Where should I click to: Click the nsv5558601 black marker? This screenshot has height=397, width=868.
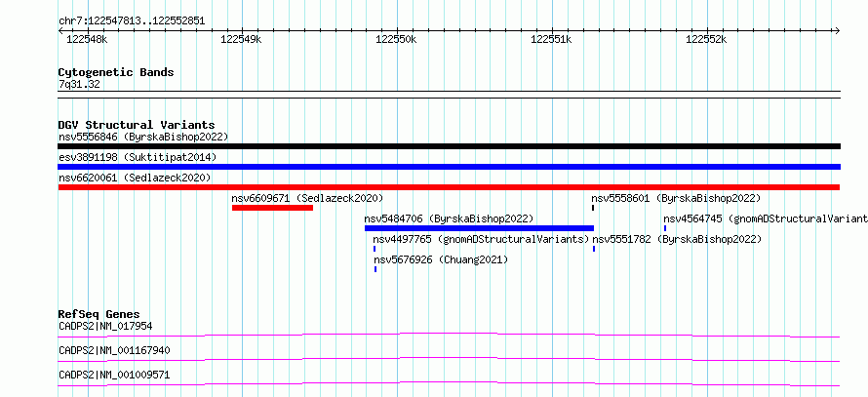click(593, 208)
